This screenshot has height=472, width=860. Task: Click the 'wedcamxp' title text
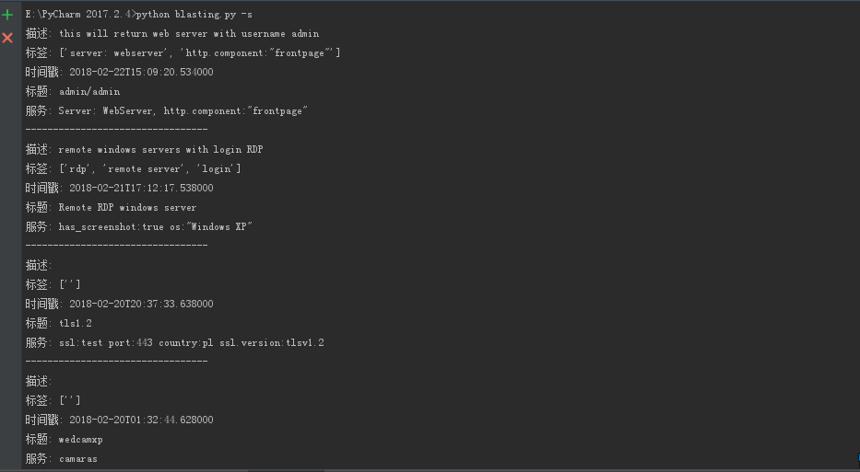click(x=81, y=440)
